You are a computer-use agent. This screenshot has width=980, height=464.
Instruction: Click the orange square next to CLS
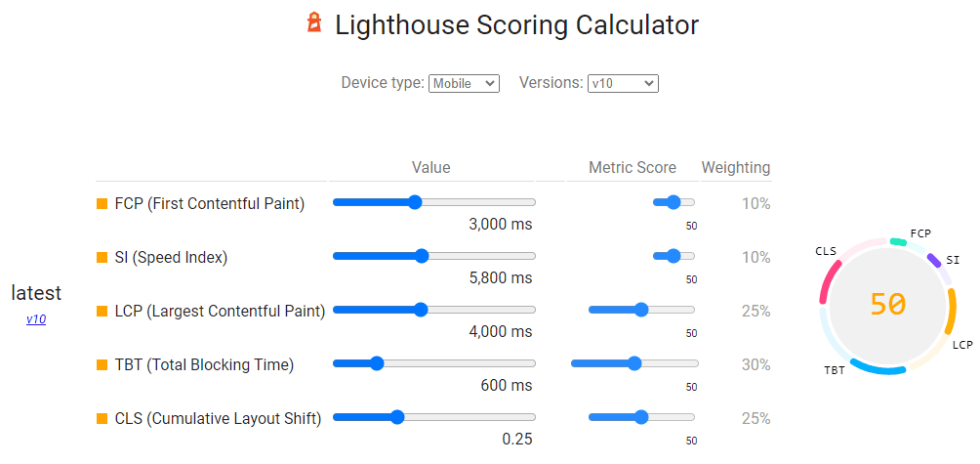(102, 418)
